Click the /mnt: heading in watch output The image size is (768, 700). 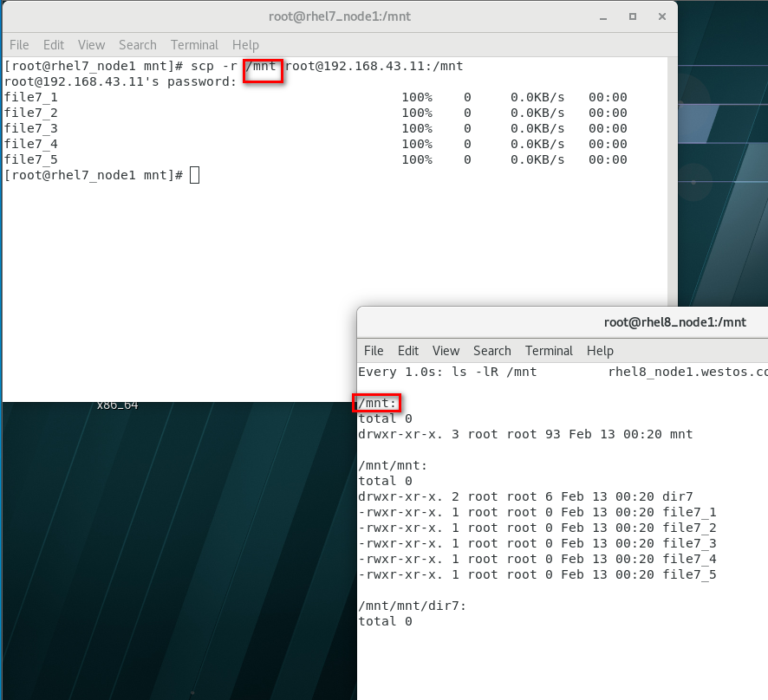coord(377,404)
